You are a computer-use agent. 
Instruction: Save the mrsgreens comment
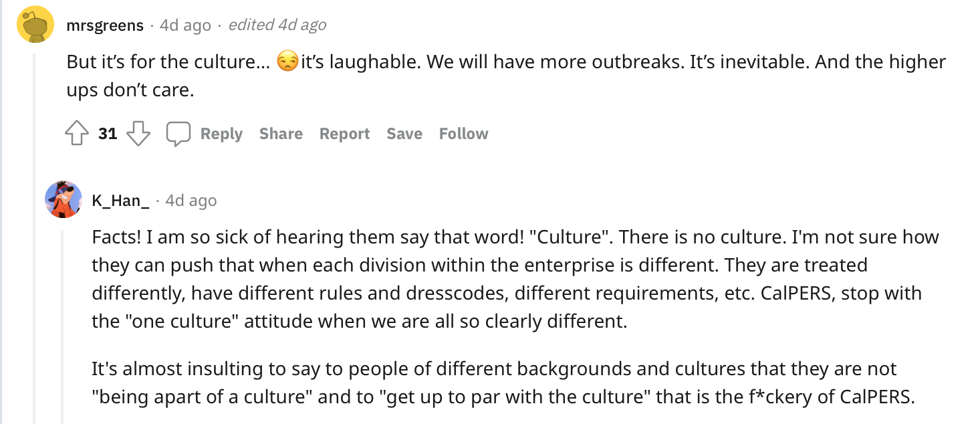click(x=404, y=134)
